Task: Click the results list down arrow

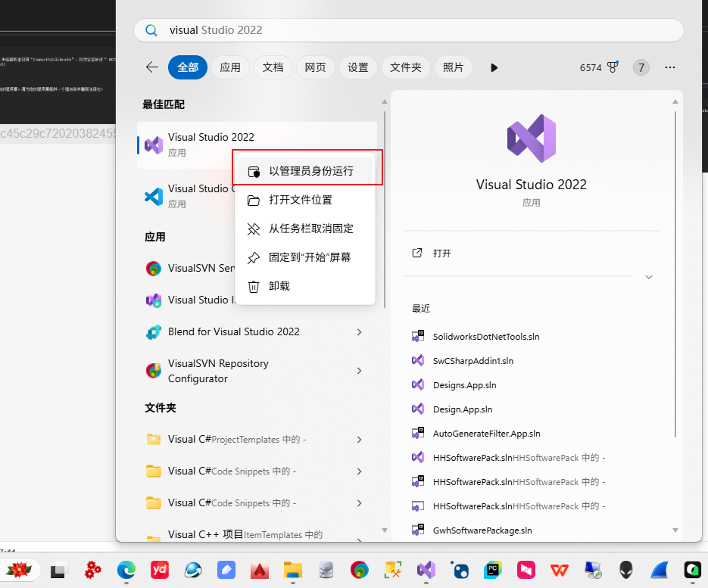Action: point(385,530)
